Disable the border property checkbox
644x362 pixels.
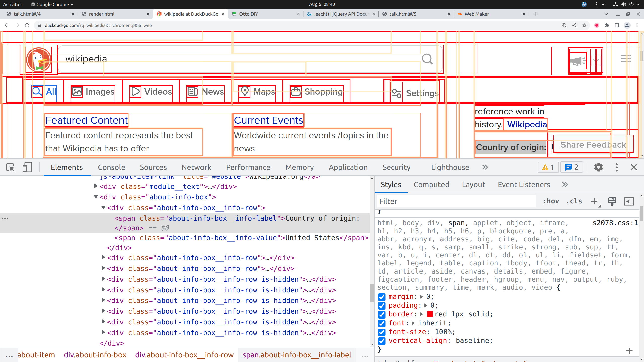click(x=382, y=314)
